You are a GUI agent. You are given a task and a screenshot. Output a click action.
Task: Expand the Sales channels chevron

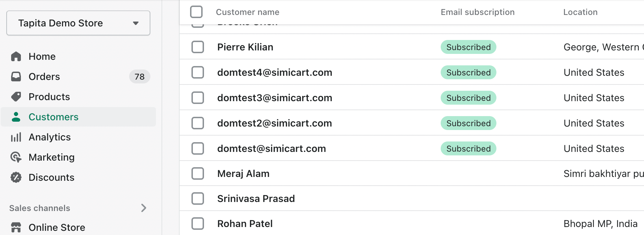pyautogui.click(x=144, y=208)
